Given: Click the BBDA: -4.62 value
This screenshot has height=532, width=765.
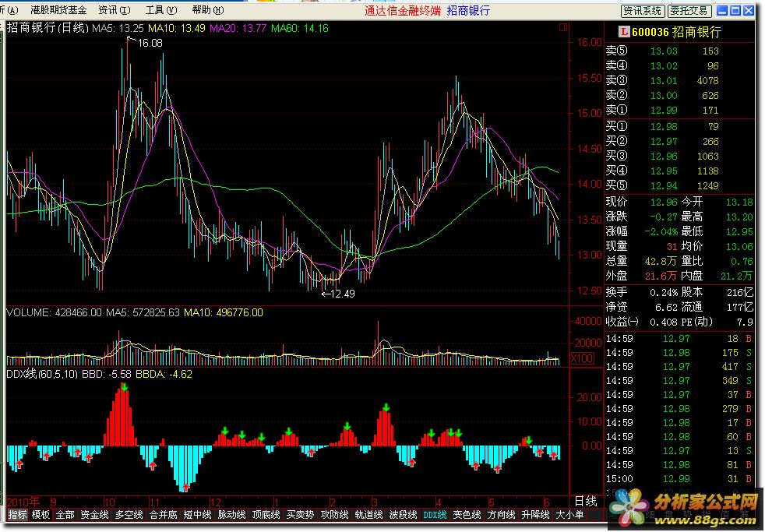Looking at the screenshot, I should (164, 375).
